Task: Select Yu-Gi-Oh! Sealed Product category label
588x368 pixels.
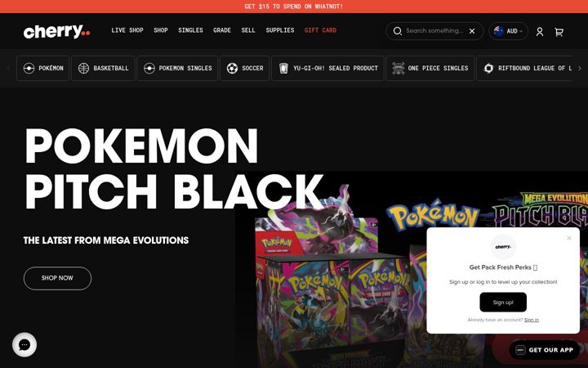Action: pyautogui.click(x=336, y=69)
